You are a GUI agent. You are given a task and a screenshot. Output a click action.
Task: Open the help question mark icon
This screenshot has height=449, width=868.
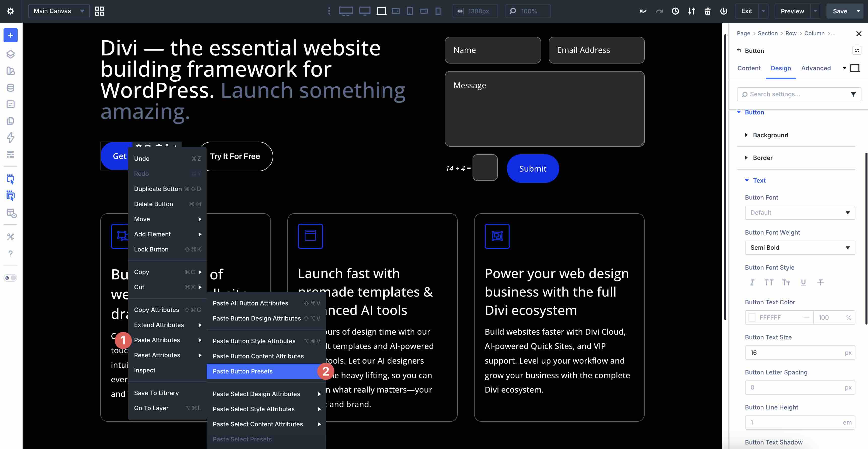tap(10, 253)
